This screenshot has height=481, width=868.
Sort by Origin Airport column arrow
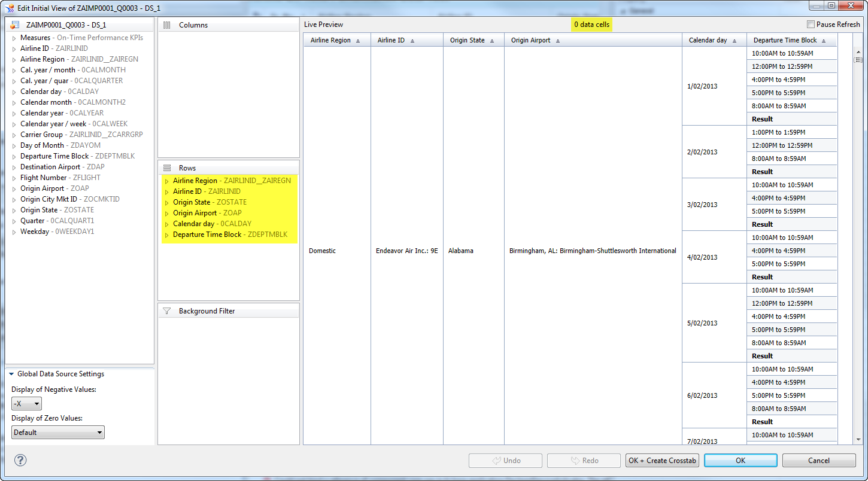(558, 41)
